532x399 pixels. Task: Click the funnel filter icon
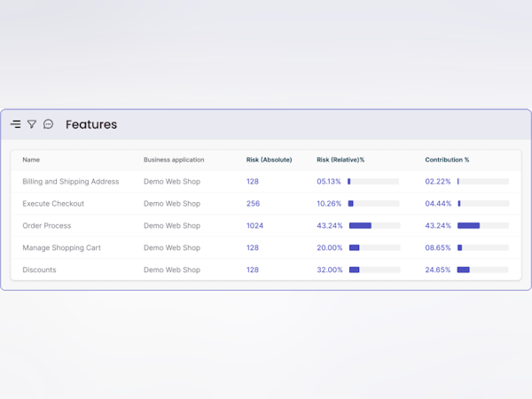(32, 124)
